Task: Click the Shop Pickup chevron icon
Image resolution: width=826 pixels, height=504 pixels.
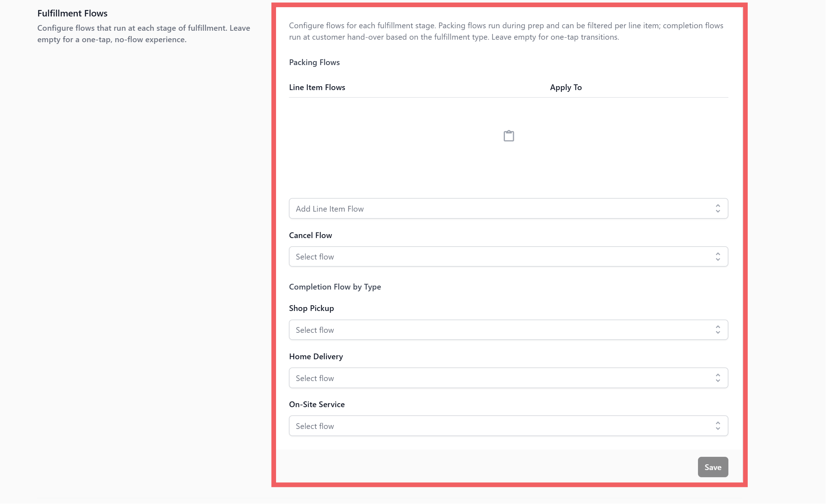Action: tap(718, 330)
